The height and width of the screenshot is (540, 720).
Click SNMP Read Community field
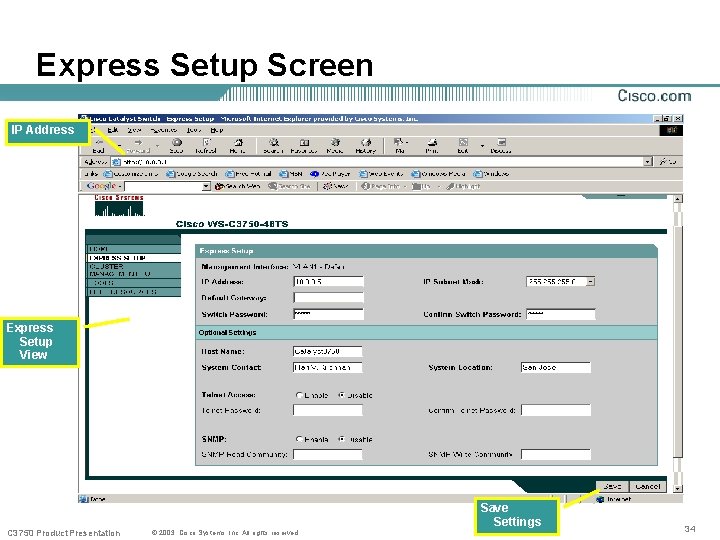(x=327, y=455)
